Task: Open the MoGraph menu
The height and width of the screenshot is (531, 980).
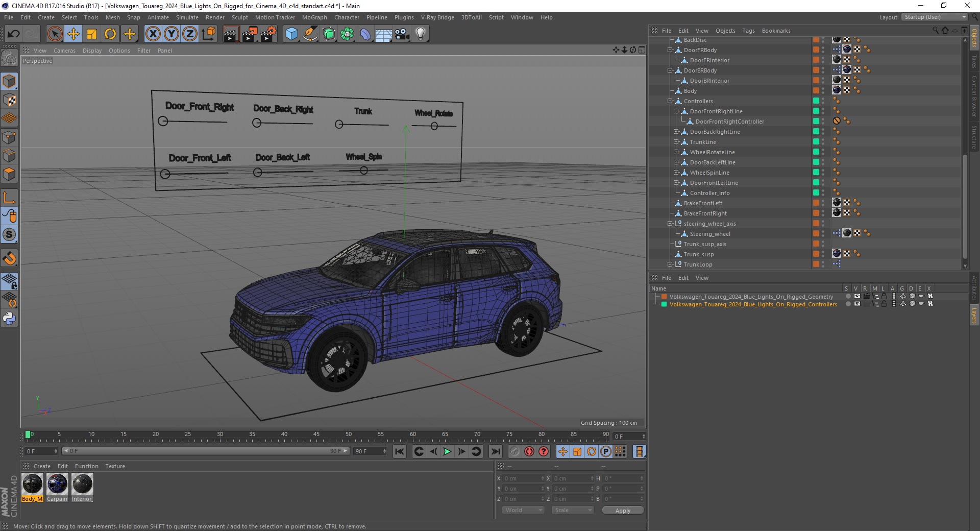Action: click(x=314, y=17)
